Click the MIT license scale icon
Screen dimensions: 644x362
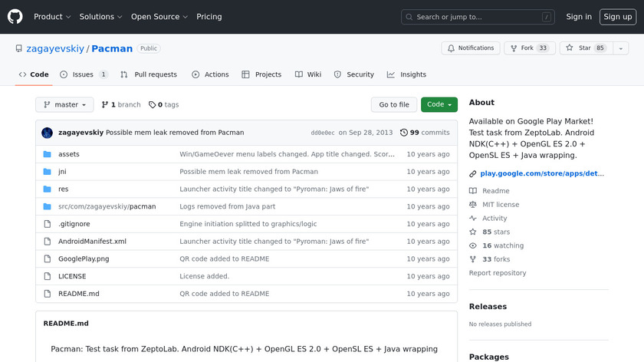[473, 205]
